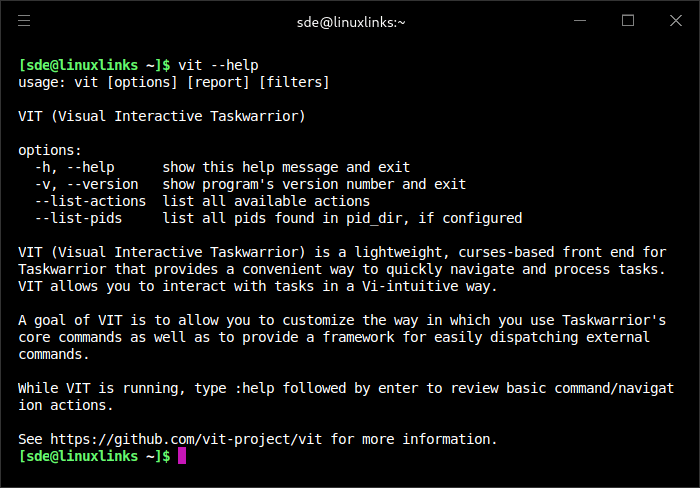Close the sde@linuxlinks terminal window

[x=676, y=21]
